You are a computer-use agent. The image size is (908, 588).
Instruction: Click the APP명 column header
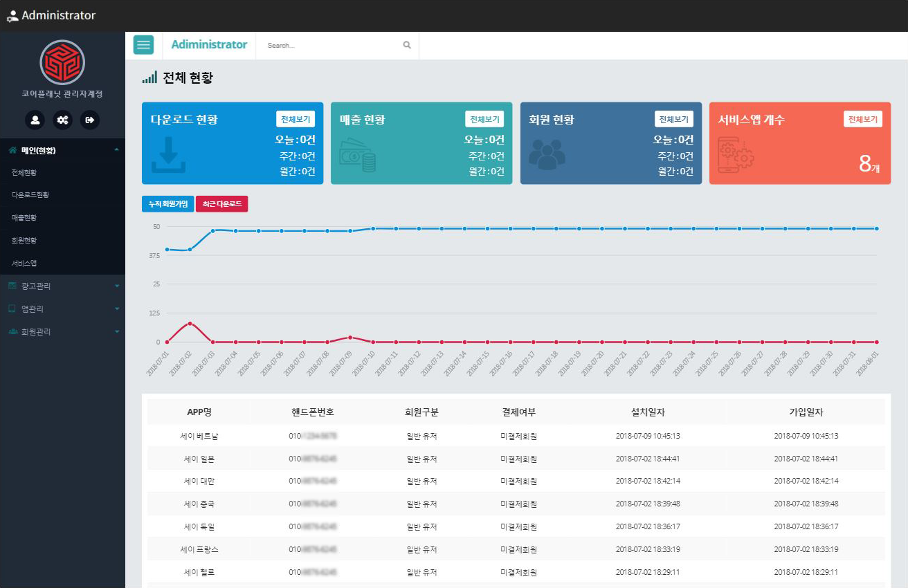(x=199, y=412)
